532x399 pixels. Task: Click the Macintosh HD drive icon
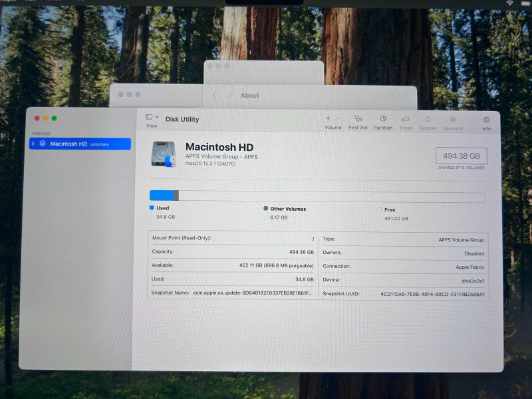(x=164, y=154)
